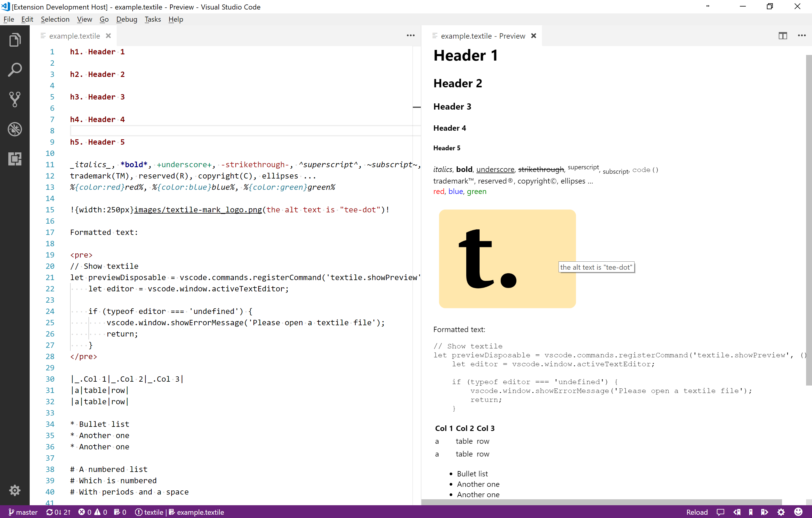Toggle bookmark icon in the status bar

click(x=751, y=512)
